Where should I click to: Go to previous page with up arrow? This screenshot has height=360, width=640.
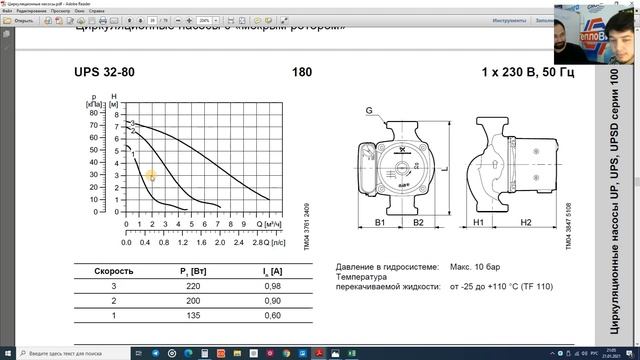point(129,20)
